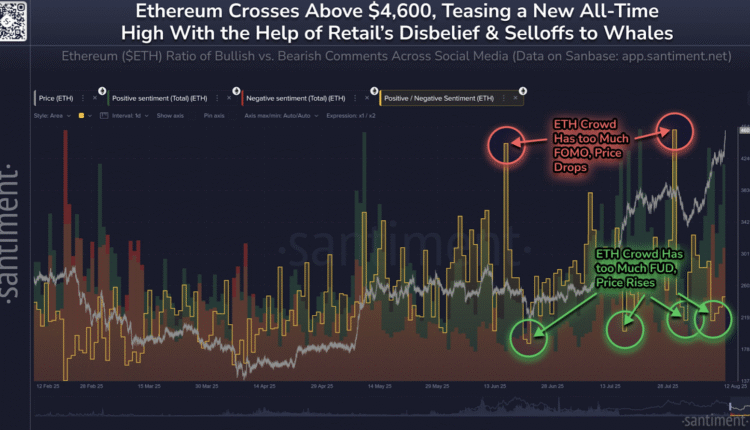Toggle the Pin axis option
Screen dimensions: 750x430
coord(214,116)
